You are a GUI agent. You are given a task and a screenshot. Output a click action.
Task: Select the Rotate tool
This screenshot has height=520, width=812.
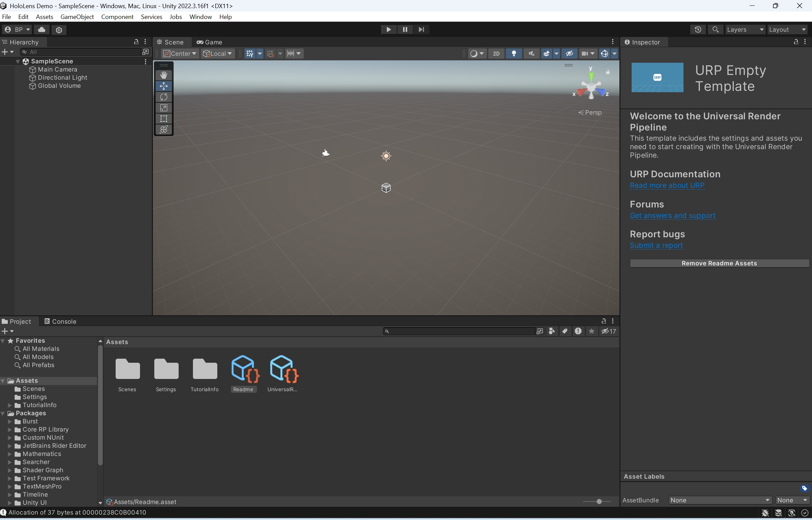164,97
